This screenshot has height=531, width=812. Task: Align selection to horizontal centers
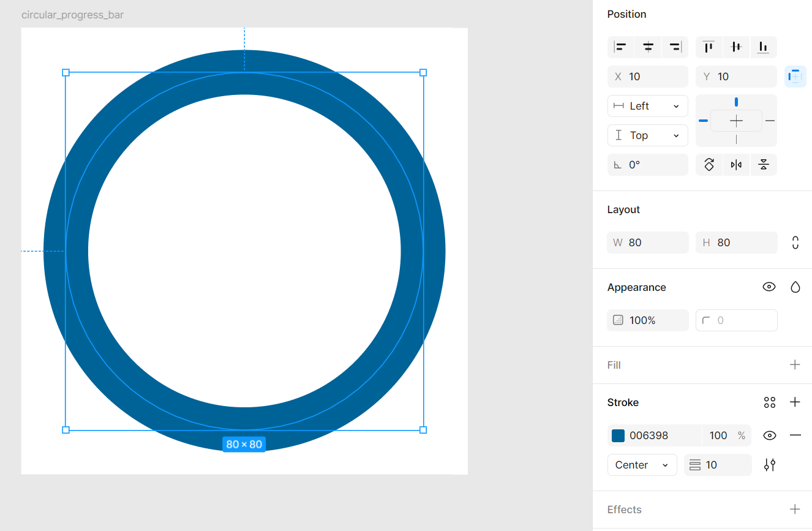(x=648, y=47)
